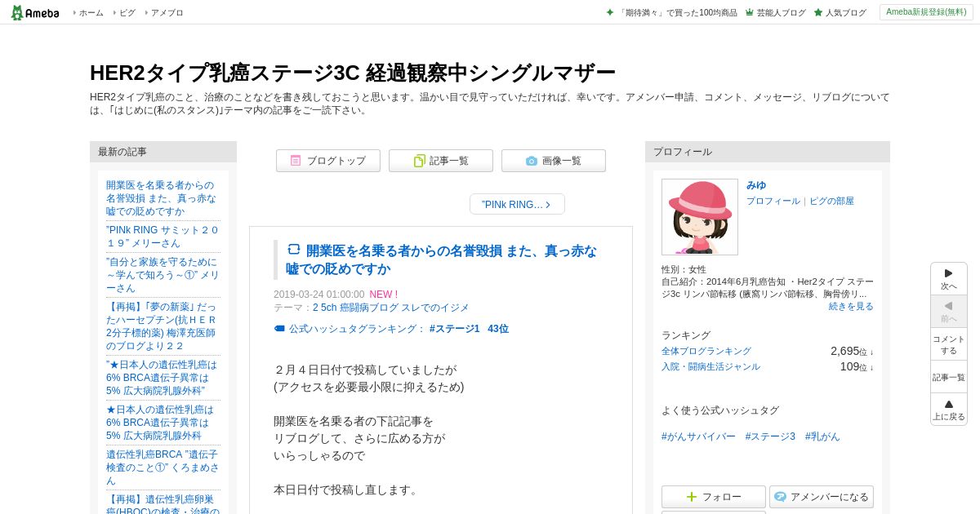Click 前へ in floating side panel

949,312
